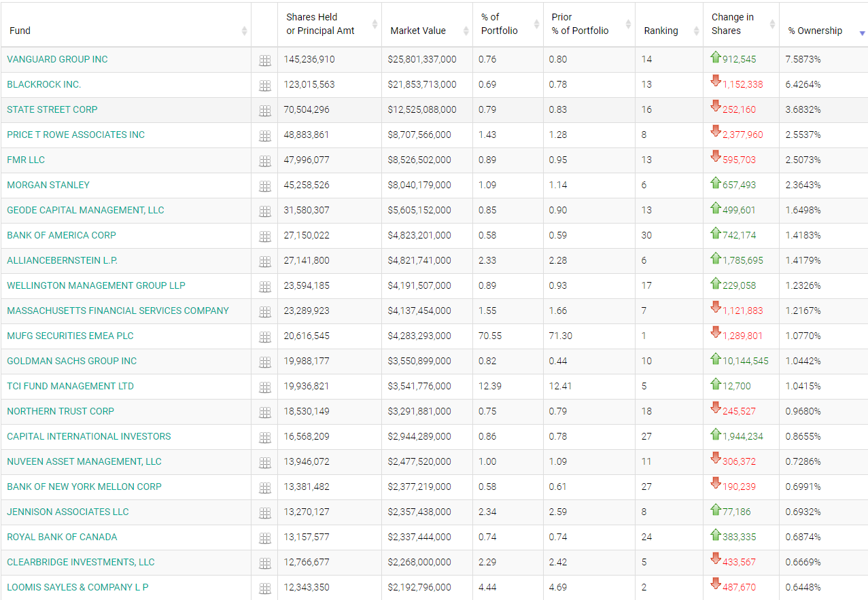Open grid icon in Wellington Management row

point(265,287)
